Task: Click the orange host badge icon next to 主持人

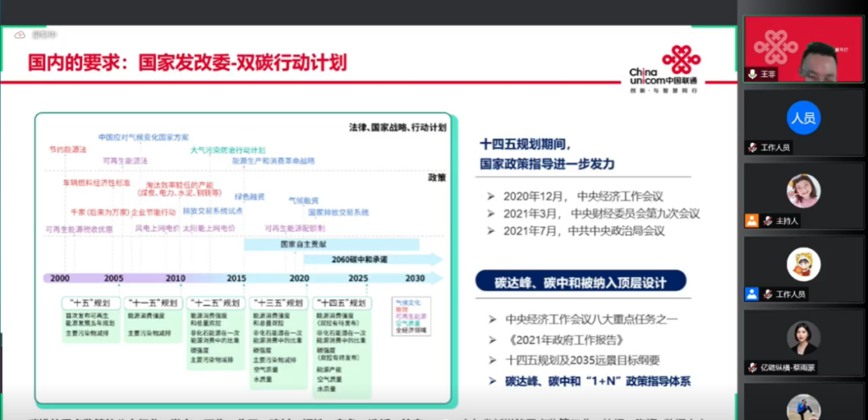Action: tap(751, 220)
